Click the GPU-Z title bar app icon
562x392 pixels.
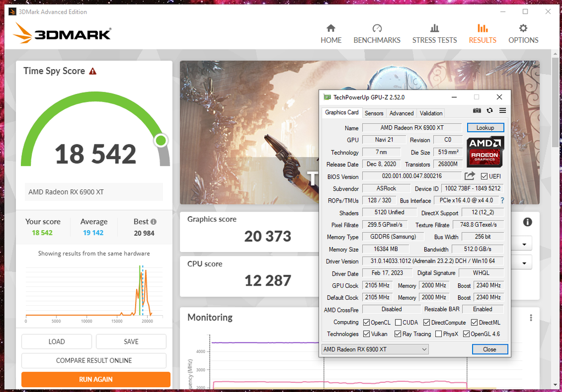(327, 97)
